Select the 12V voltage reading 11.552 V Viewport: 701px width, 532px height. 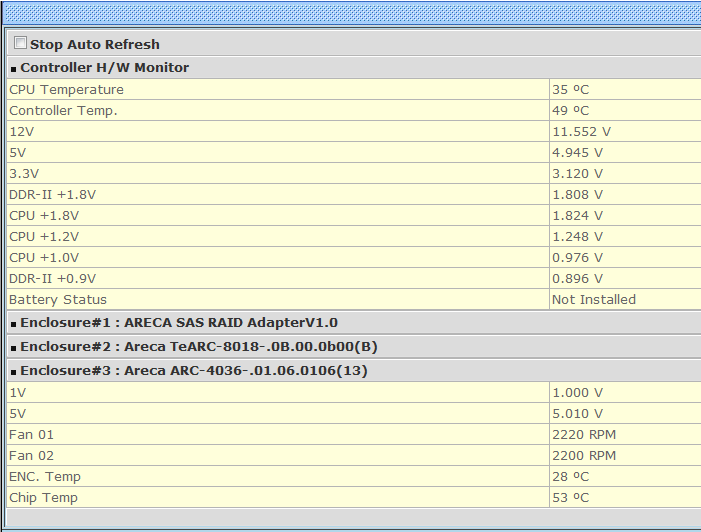581,131
